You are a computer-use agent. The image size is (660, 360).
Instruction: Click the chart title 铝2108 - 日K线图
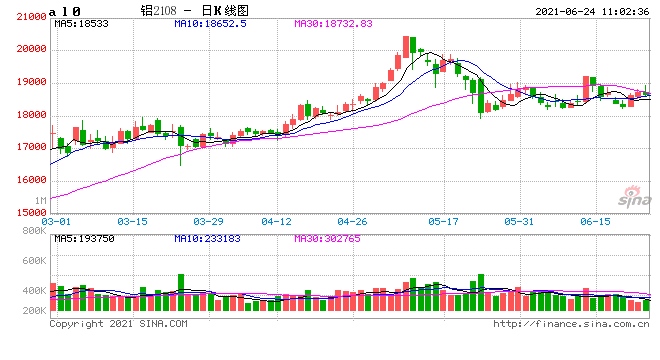(x=194, y=11)
